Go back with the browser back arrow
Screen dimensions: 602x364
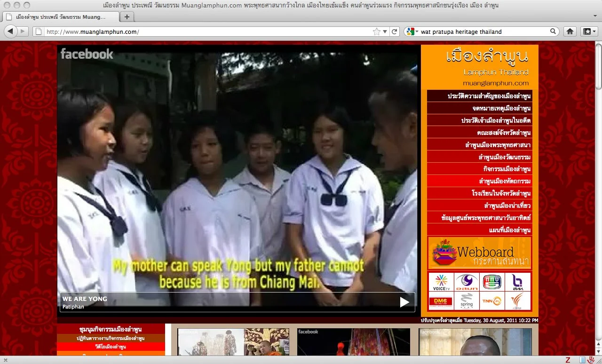(10, 32)
